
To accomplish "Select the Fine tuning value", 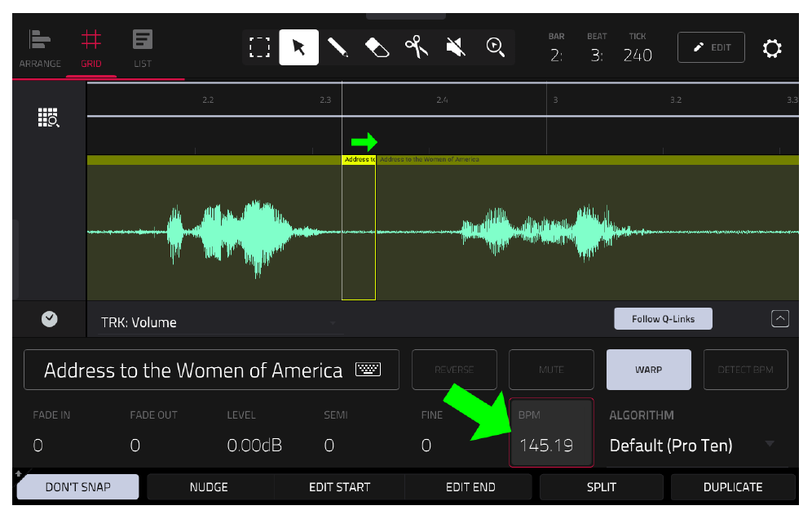I will (426, 445).
